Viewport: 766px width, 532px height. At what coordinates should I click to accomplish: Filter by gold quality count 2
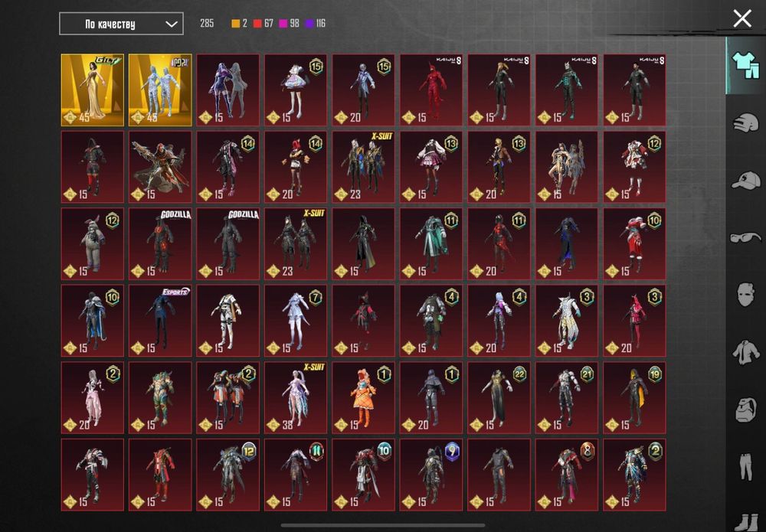pyautogui.click(x=239, y=24)
